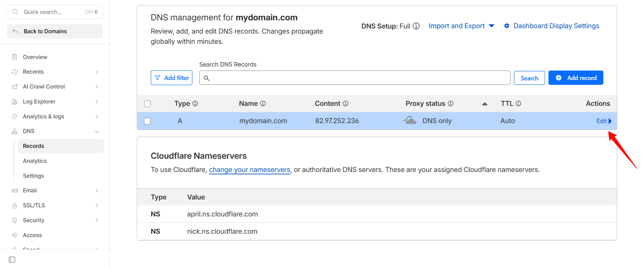Follow the change your nameservers link
This screenshot has height=269, width=644.
[x=249, y=170]
